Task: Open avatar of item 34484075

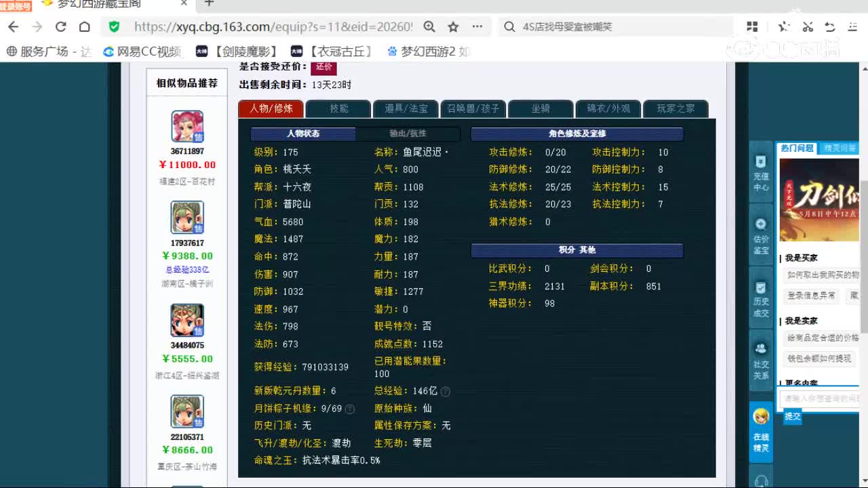Action: (187, 321)
